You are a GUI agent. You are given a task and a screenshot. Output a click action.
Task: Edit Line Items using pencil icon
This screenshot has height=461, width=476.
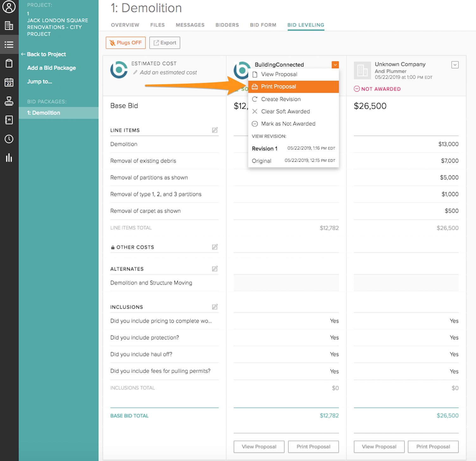pyautogui.click(x=215, y=130)
